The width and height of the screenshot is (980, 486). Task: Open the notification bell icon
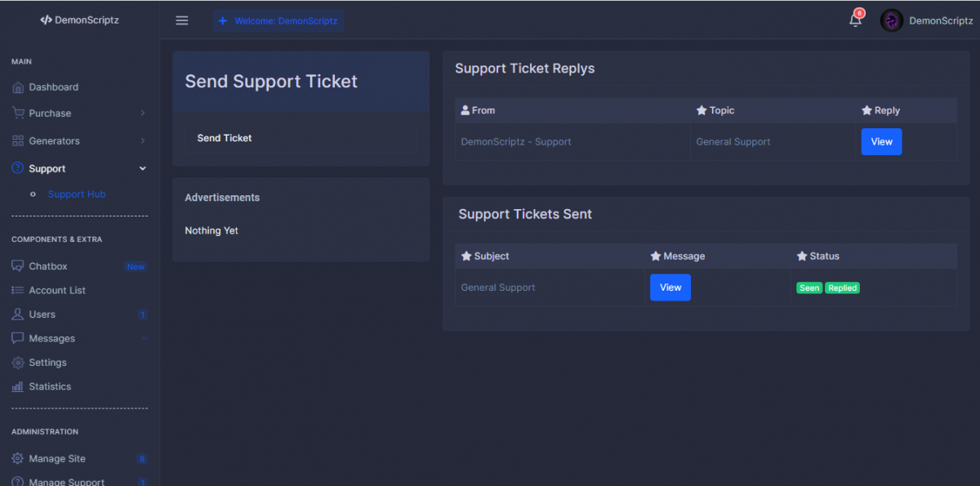[855, 20]
